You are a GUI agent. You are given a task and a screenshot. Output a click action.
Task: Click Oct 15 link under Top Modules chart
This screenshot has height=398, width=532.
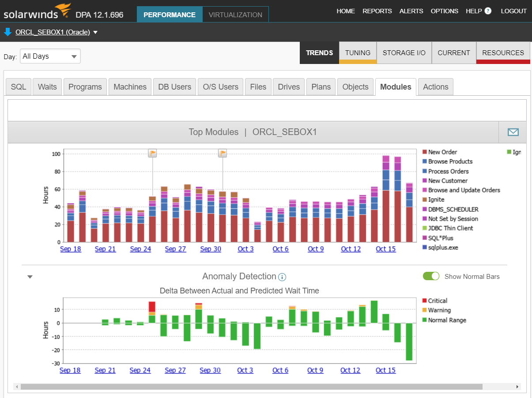[x=386, y=249]
